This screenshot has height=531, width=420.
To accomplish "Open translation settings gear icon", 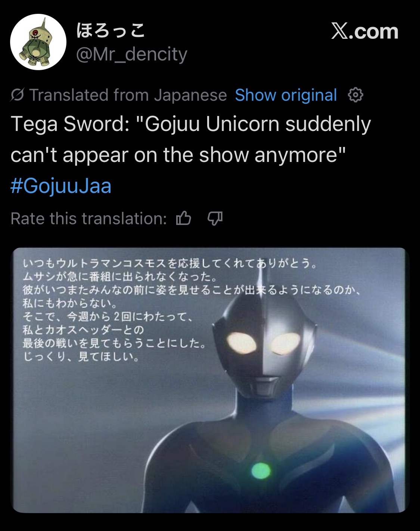I will (355, 95).
